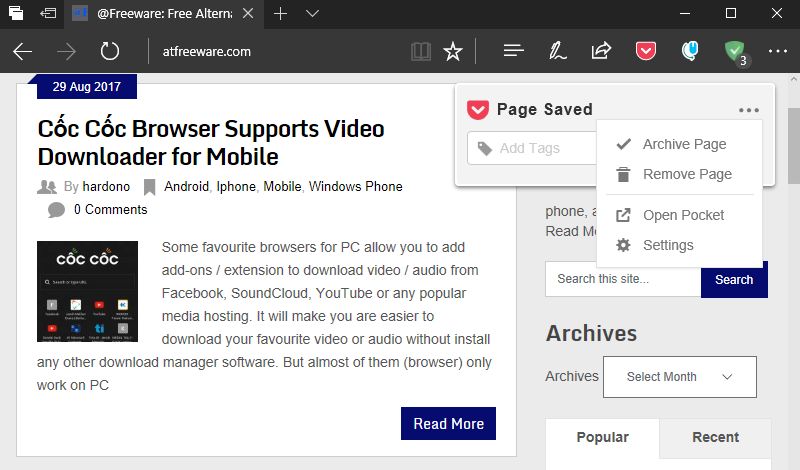Toggle Reading view book icon
Screen dimensions: 800x470
pyautogui.click(x=422, y=51)
